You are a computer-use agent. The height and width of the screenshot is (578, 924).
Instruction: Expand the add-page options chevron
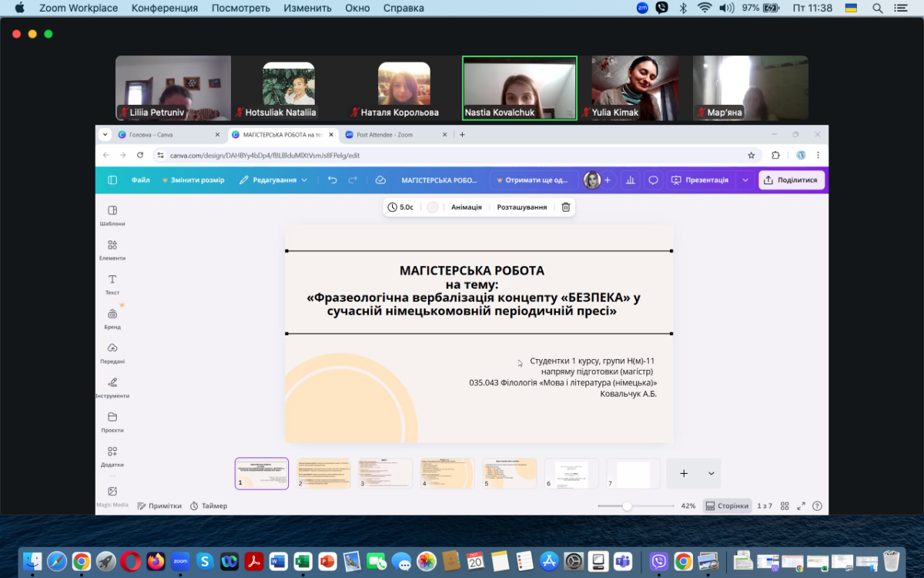tap(711, 473)
